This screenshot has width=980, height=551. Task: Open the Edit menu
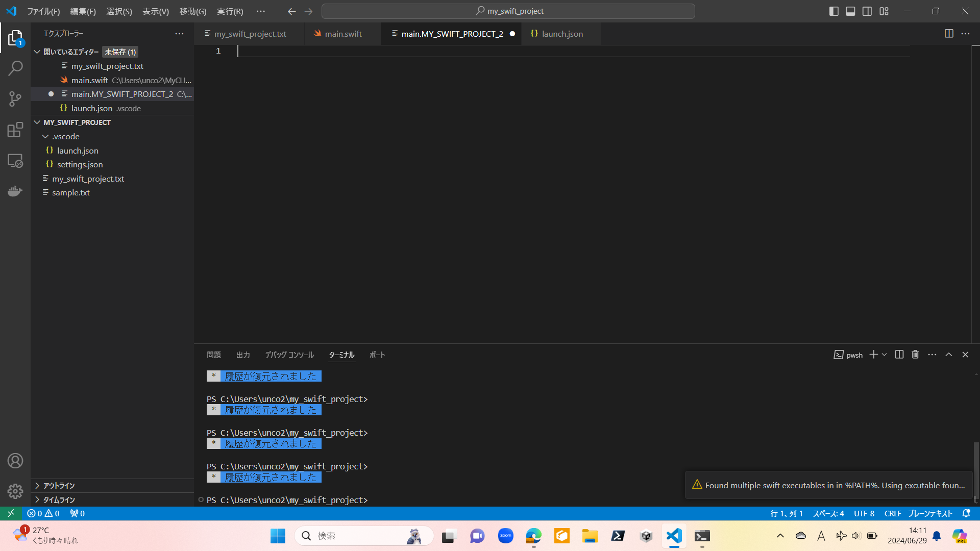pos(83,11)
